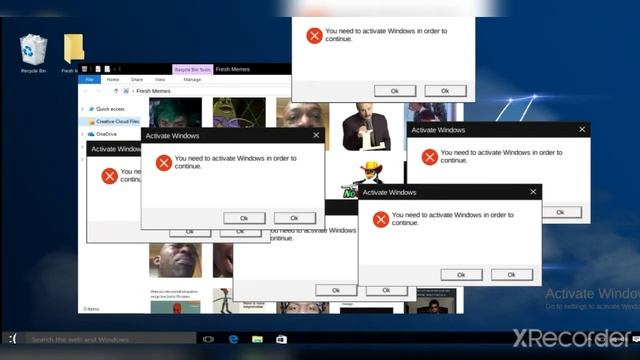Close the Activate Windows dialog over green-haired meme

tap(316, 135)
